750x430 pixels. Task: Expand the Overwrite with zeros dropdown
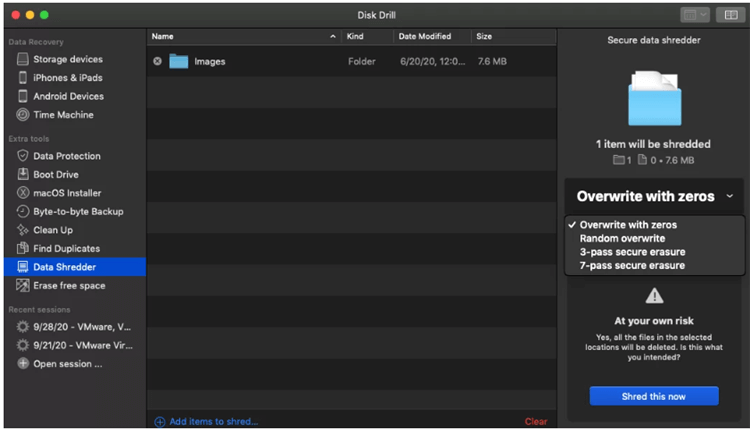tap(654, 197)
